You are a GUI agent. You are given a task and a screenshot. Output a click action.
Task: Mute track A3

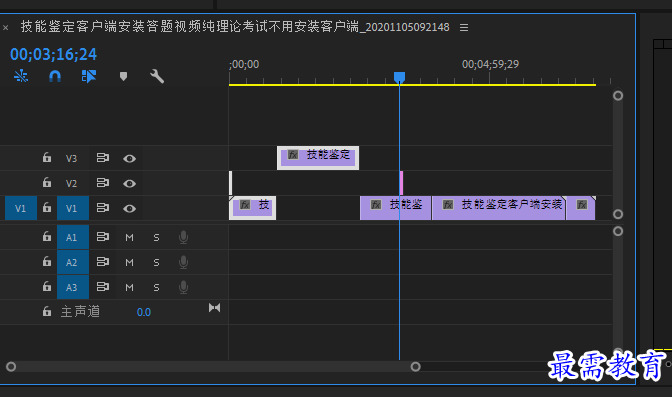point(129,287)
